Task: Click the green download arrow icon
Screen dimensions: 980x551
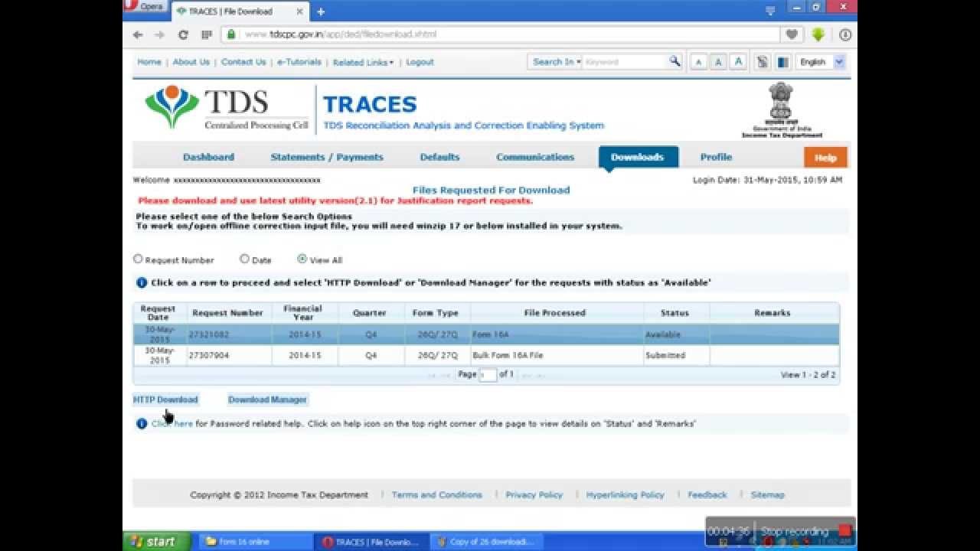Action: [818, 34]
